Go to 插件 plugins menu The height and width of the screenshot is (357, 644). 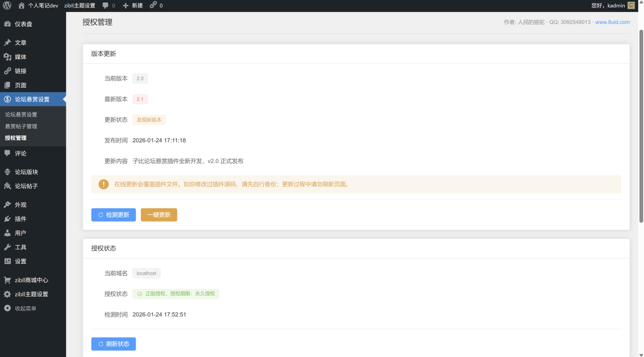point(20,219)
